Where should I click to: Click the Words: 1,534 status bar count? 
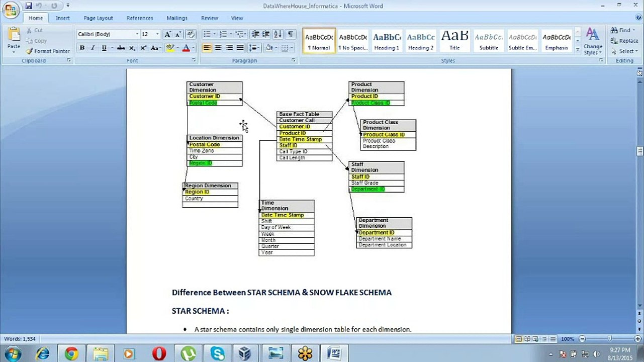point(20,339)
